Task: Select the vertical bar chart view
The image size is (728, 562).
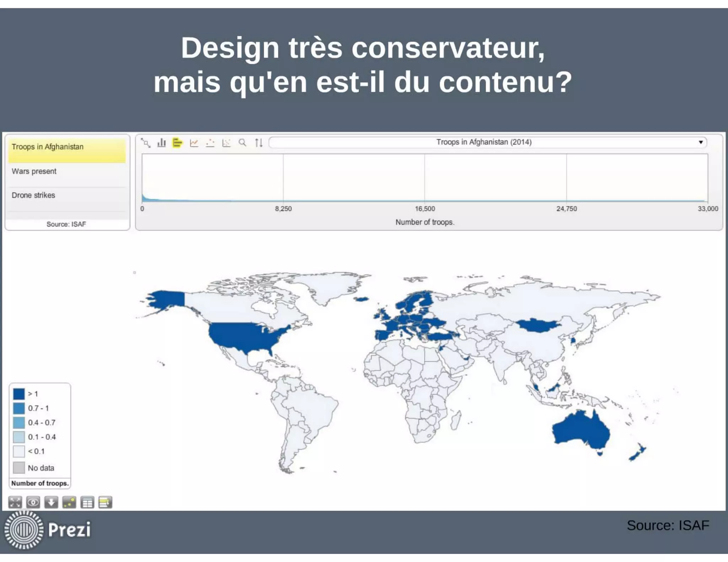Action: coord(162,143)
